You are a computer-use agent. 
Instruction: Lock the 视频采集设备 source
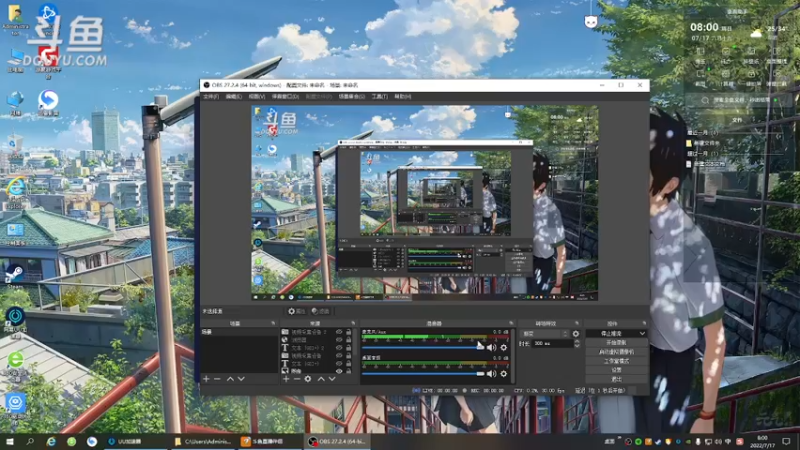coord(349,356)
